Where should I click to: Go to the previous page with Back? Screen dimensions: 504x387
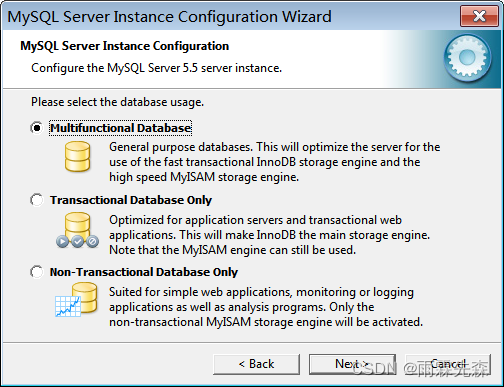(x=256, y=364)
